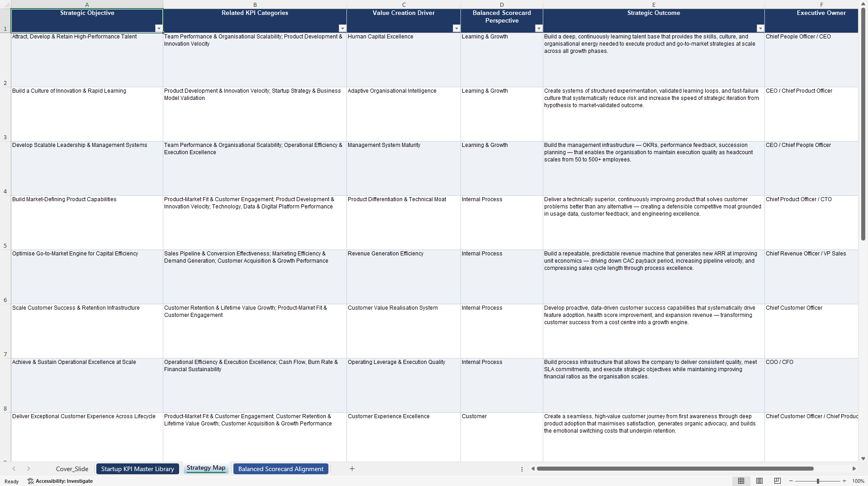The width and height of the screenshot is (868, 486).
Task: Select the Strategy Map sheet tab
Action: tap(206, 468)
